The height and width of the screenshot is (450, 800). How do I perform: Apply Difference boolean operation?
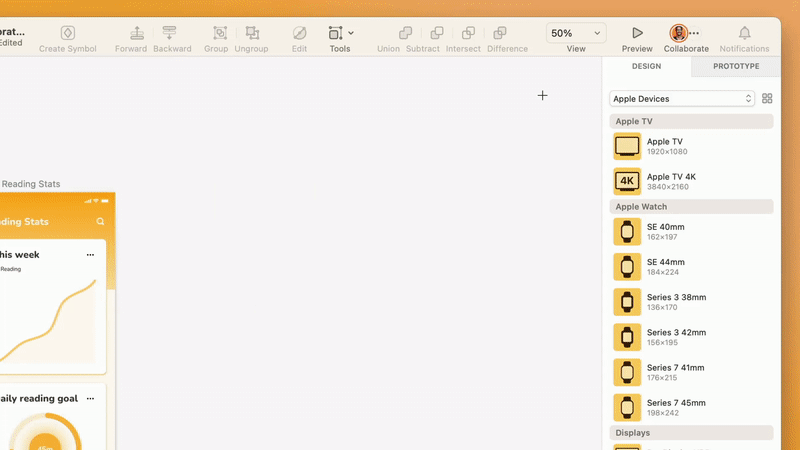coord(500,33)
